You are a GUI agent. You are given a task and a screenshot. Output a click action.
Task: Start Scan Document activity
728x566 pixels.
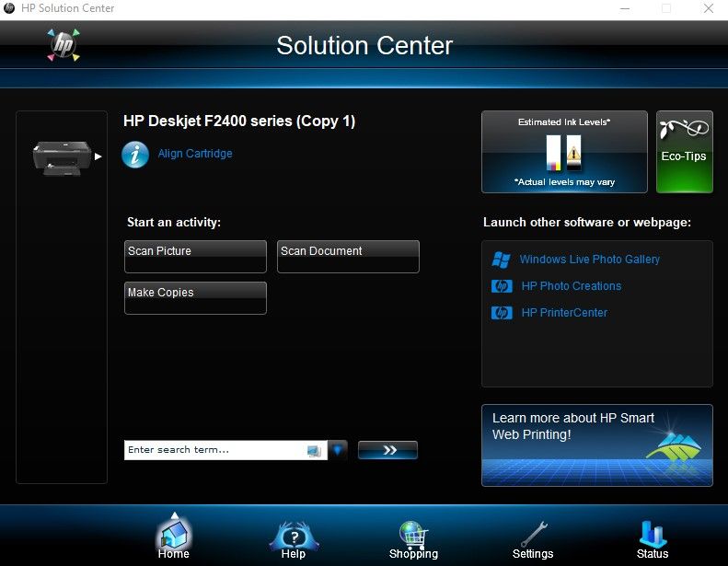click(348, 256)
